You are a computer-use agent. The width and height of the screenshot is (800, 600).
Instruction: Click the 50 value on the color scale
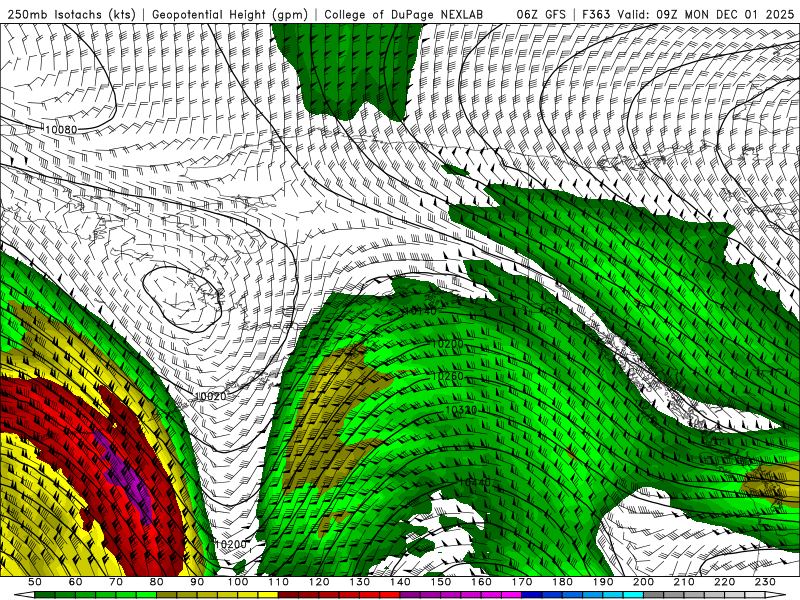coord(35,582)
